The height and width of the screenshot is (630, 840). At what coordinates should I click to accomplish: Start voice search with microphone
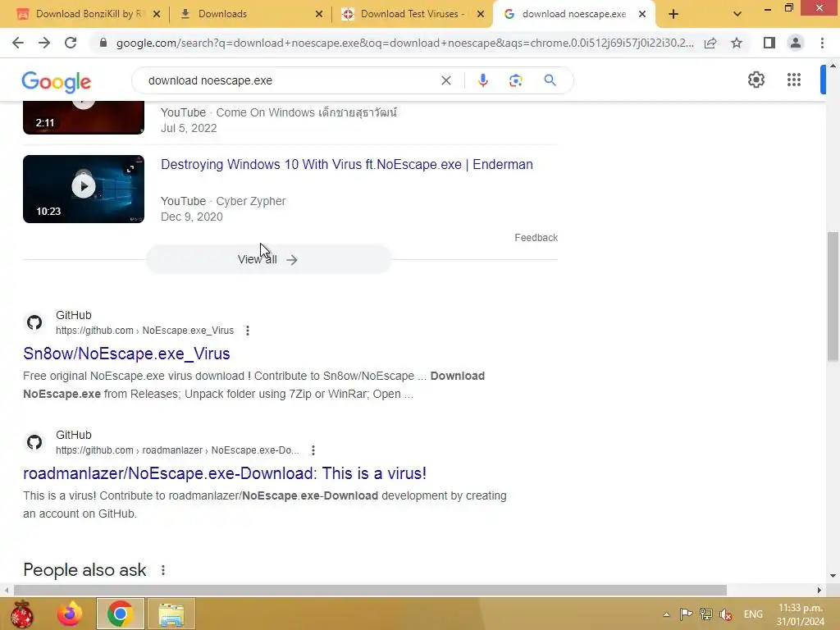pyautogui.click(x=482, y=80)
